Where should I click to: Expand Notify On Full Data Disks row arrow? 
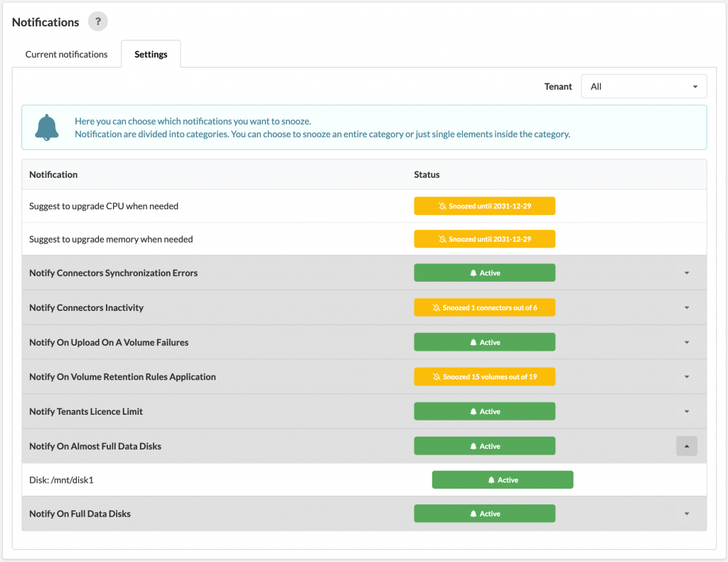[x=687, y=514]
